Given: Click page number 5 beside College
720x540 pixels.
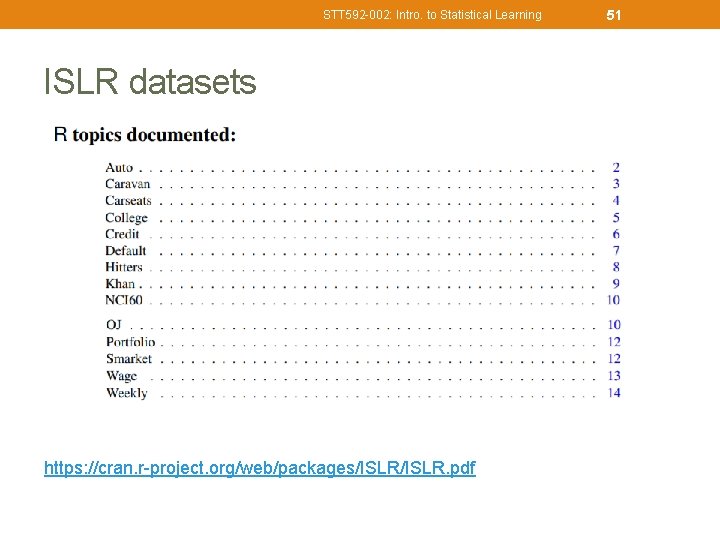Looking at the screenshot, I should [616, 218].
